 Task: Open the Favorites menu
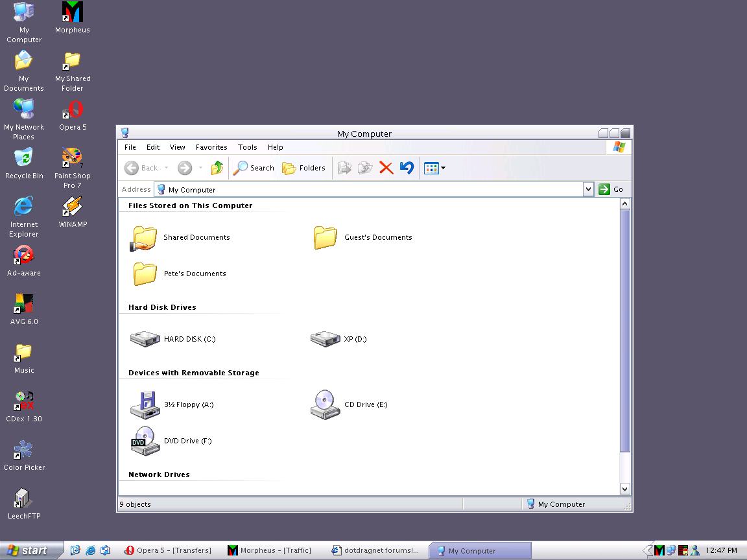[x=211, y=147]
